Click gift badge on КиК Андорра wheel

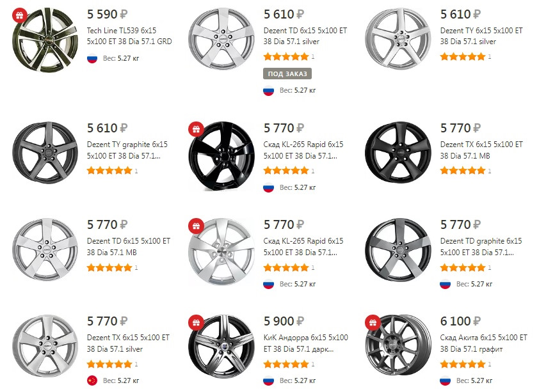[x=195, y=323]
